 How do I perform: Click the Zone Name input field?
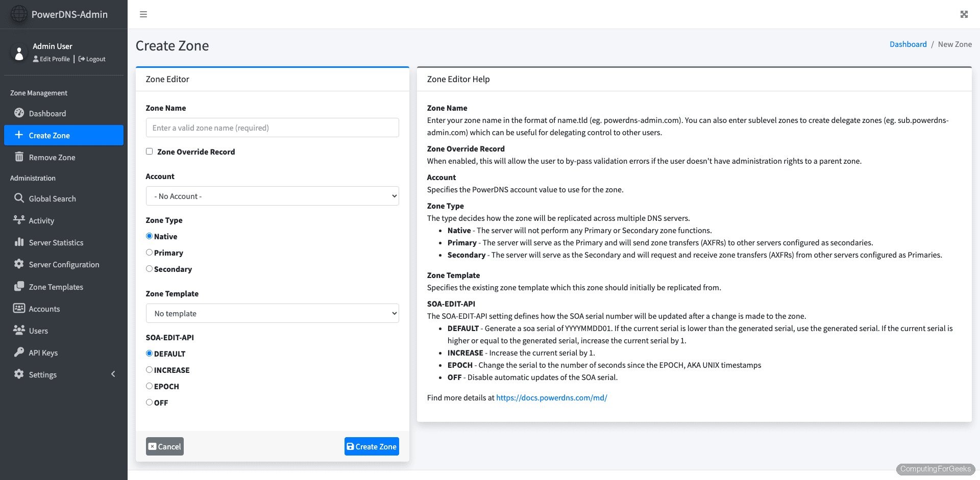272,128
